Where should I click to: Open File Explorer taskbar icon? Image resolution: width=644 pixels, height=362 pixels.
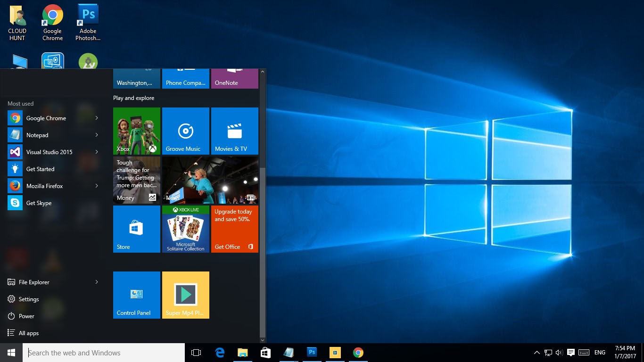click(x=242, y=353)
